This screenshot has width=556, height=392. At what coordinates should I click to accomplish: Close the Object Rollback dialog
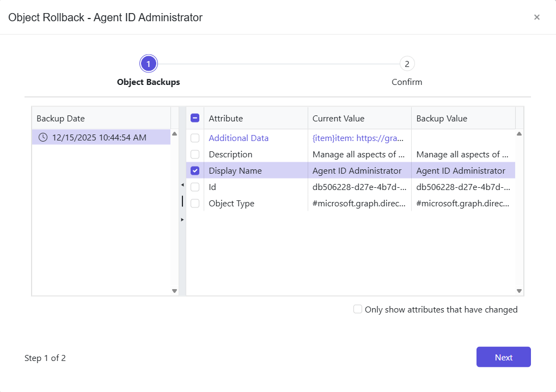tap(537, 17)
